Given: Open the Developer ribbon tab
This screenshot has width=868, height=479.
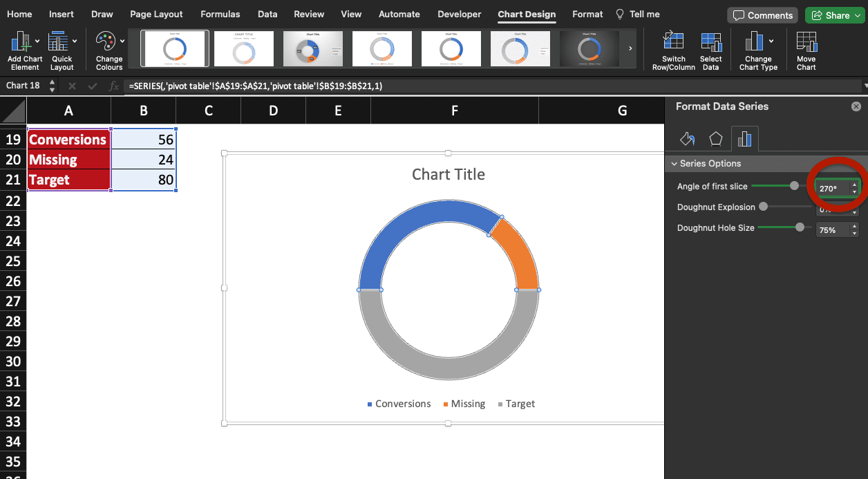Looking at the screenshot, I should point(459,14).
